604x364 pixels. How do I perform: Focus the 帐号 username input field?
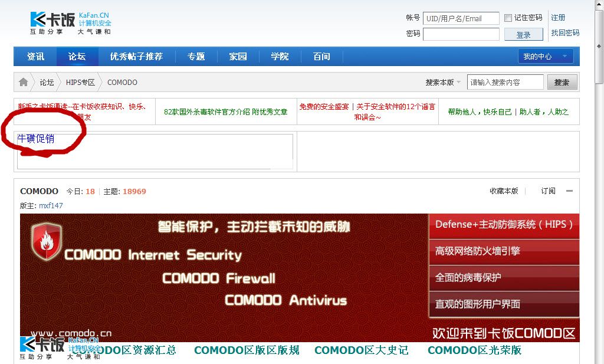[x=461, y=18]
